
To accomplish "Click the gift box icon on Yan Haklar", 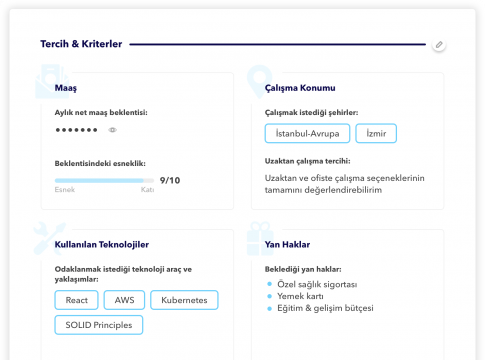I will pyautogui.click(x=260, y=239).
